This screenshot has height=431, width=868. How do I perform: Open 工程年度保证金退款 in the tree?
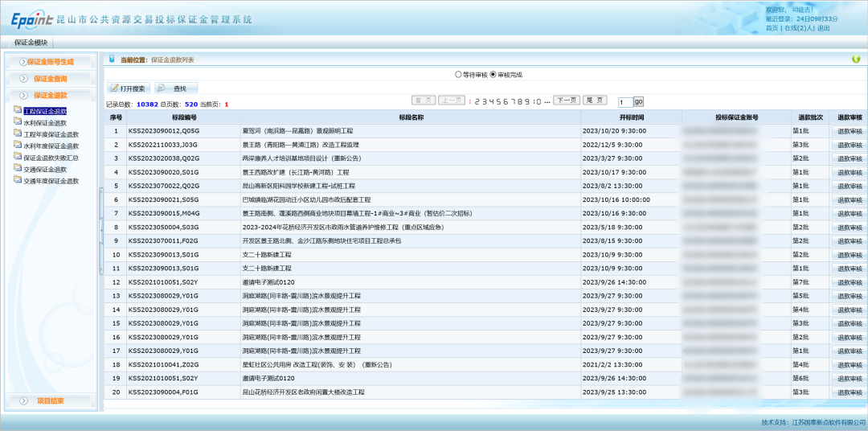[x=51, y=134]
